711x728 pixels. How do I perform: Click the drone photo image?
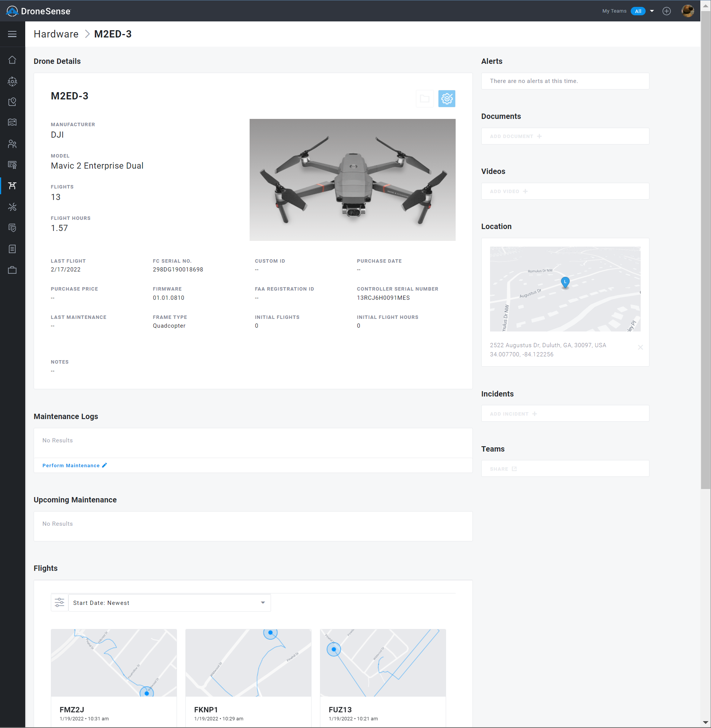pyautogui.click(x=352, y=180)
